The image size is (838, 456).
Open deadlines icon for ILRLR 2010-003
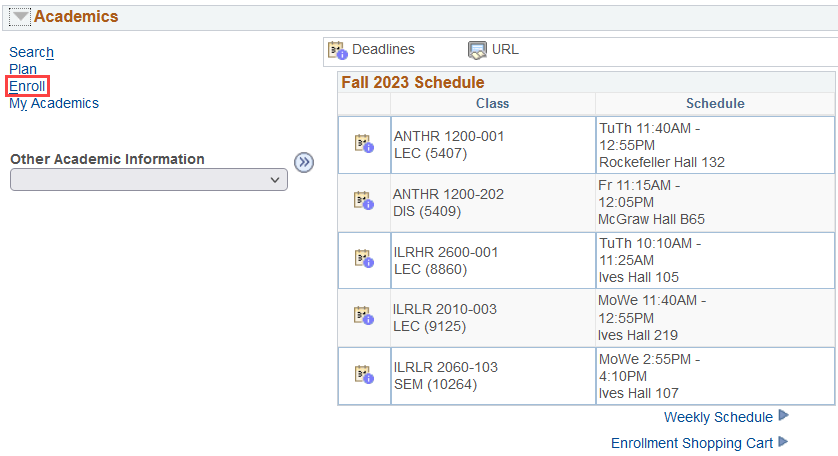pyautogui.click(x=363, y=316)
